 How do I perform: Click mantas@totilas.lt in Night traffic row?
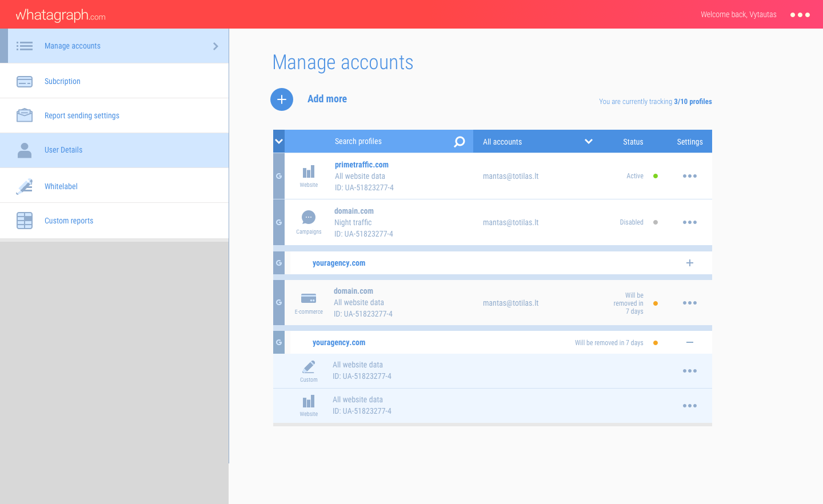[x=511, y=222]
